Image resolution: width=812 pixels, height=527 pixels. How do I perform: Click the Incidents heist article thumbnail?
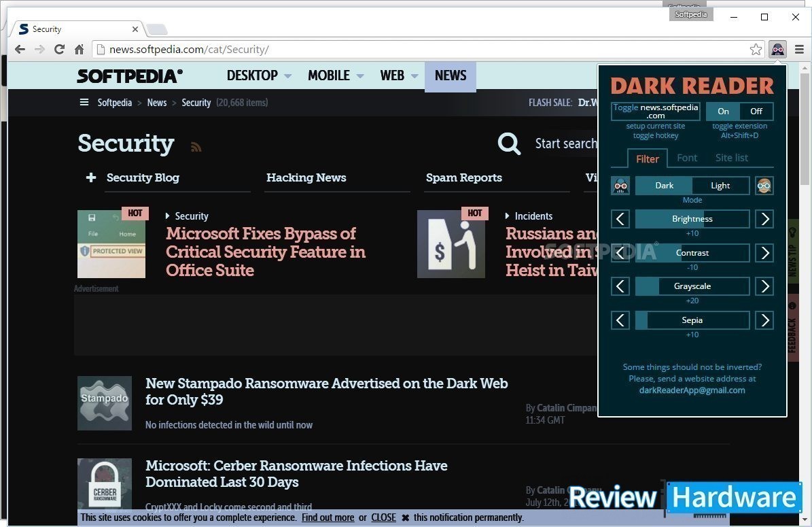451,243
